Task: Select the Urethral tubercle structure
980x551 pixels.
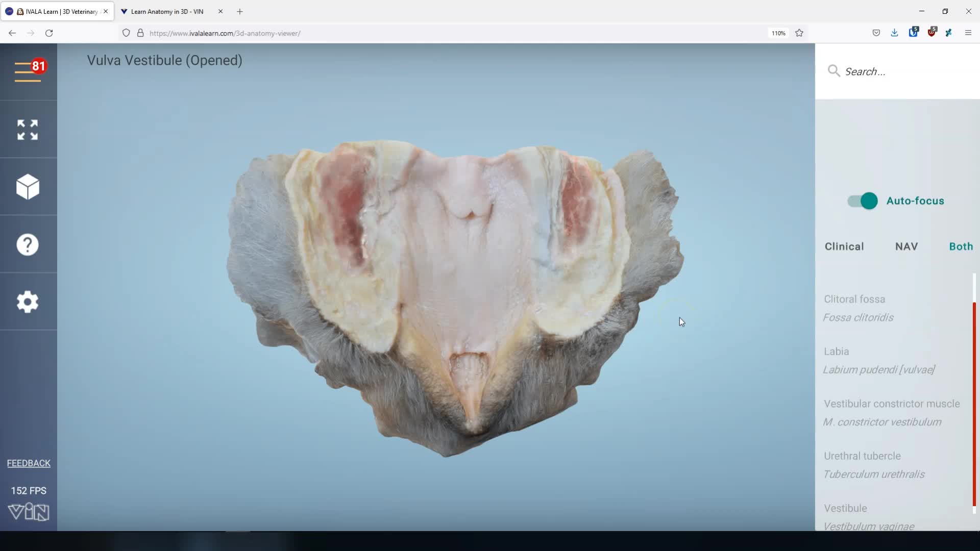Action: 862,456
